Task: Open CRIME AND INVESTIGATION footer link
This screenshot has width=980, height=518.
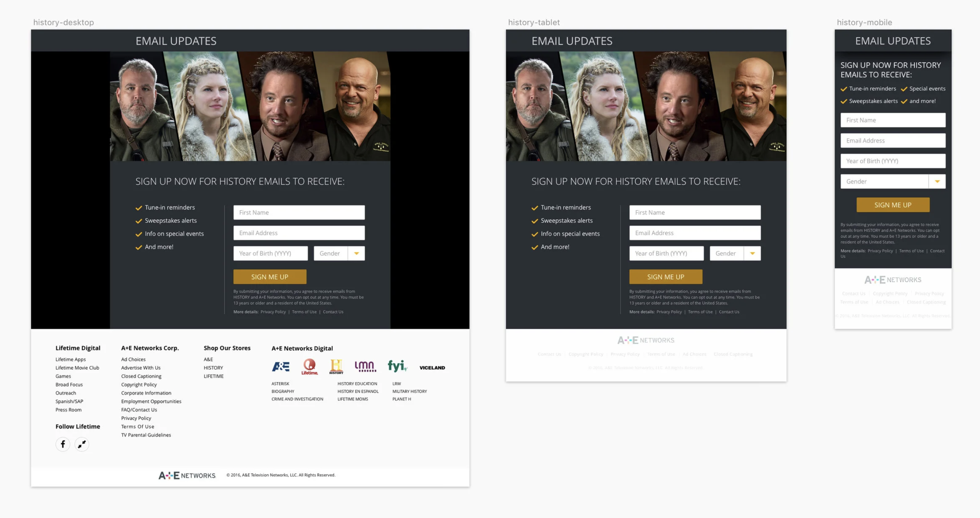Action: (x=297, y=399)
